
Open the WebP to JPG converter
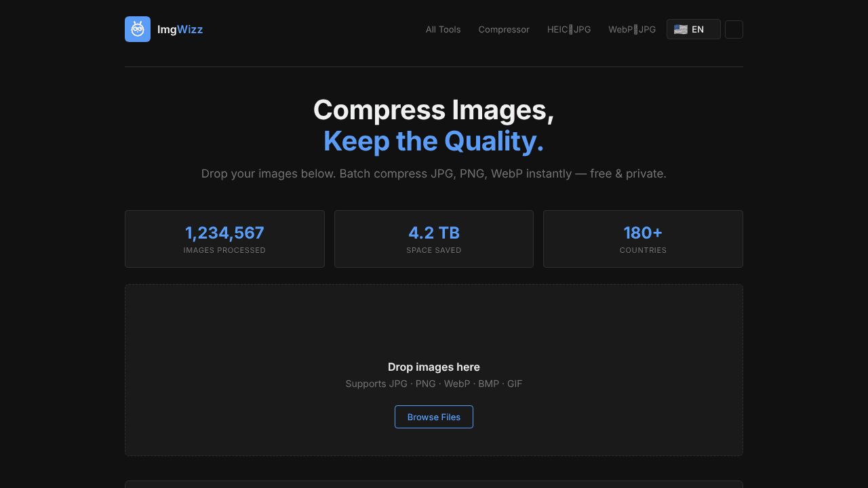[632, 29]
